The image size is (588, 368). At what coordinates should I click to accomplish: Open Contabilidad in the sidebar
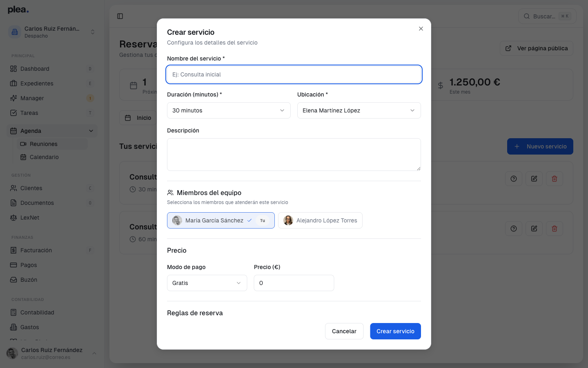coord(52,312)
